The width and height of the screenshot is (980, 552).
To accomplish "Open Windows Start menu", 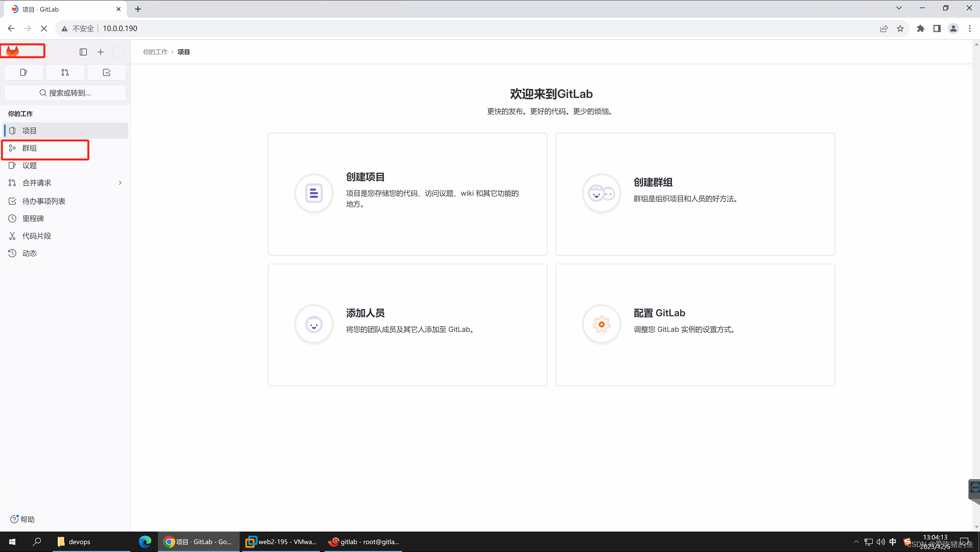I will pos(12,542).
